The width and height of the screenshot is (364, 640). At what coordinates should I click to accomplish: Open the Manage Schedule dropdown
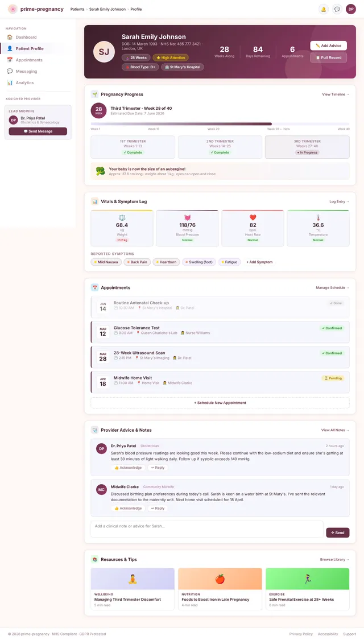tap(332, 287)
